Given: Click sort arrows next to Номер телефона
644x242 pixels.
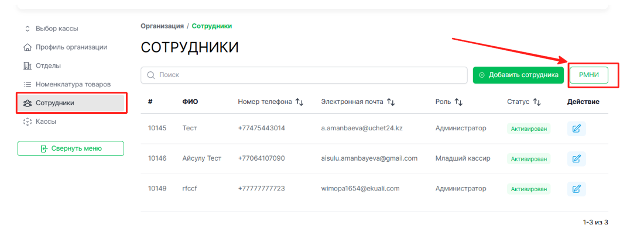Looking at the screenshot, I should pos(299,102).
